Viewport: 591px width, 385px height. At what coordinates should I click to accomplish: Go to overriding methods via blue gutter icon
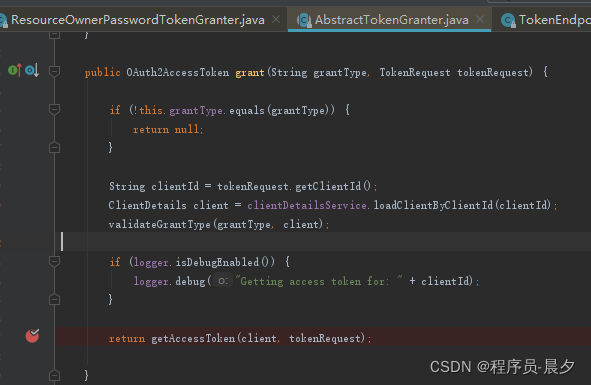(x=32, y=70)
